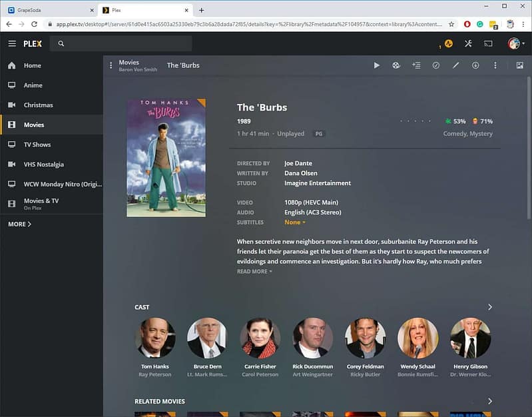Switch to GrapeSoda browser tab
This screenshot has height=417, width=532.
[51, 10]
